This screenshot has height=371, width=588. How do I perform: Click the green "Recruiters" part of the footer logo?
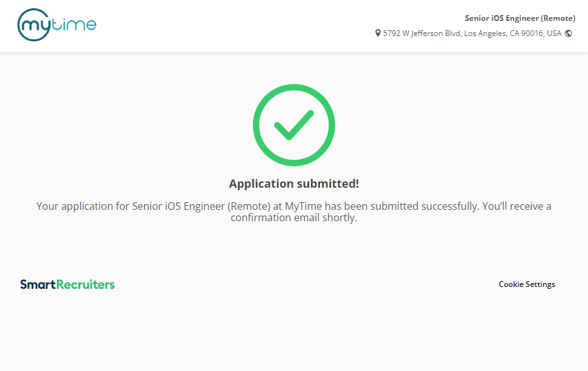click(x=85, y=284)
